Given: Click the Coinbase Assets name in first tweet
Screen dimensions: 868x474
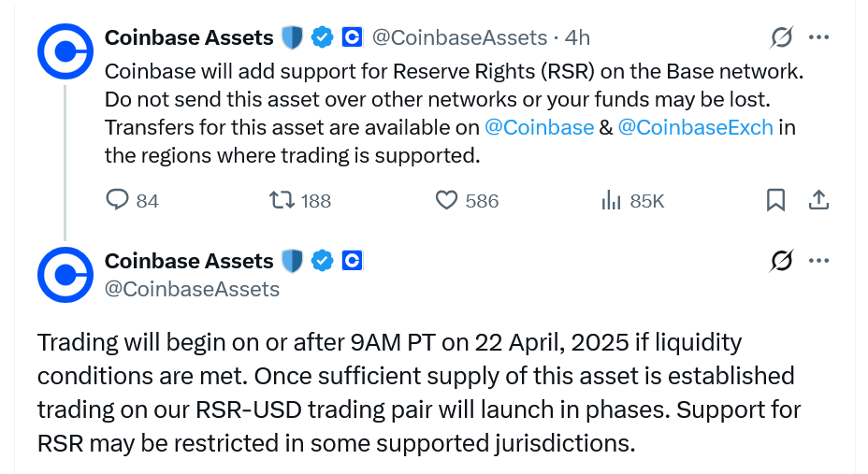Looking at the screenshot, I should pyautogui.click(x=189, y=37).
